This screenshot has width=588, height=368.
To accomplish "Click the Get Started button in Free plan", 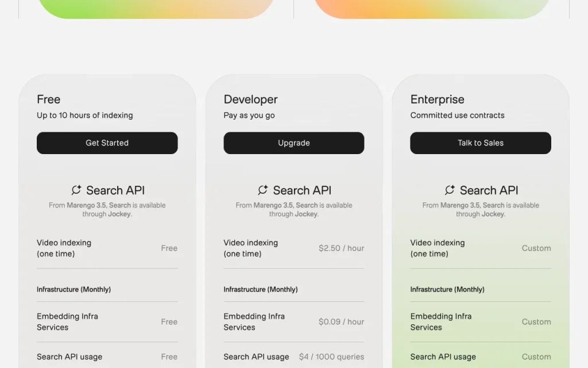I will 107,143.
